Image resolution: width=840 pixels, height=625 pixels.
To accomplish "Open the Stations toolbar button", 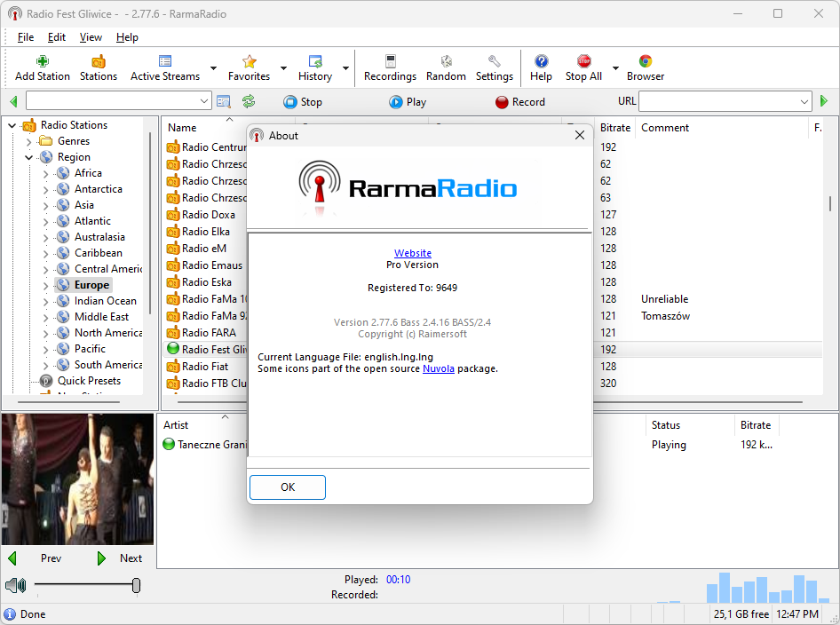I will pyautogui.click(x=98, y=68).
